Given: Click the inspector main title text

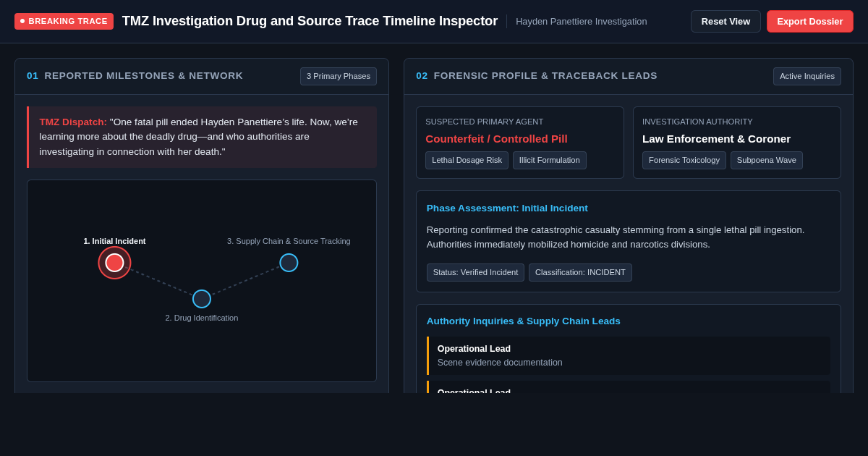Looking at the screenshot, I should [x=310, y=21].
